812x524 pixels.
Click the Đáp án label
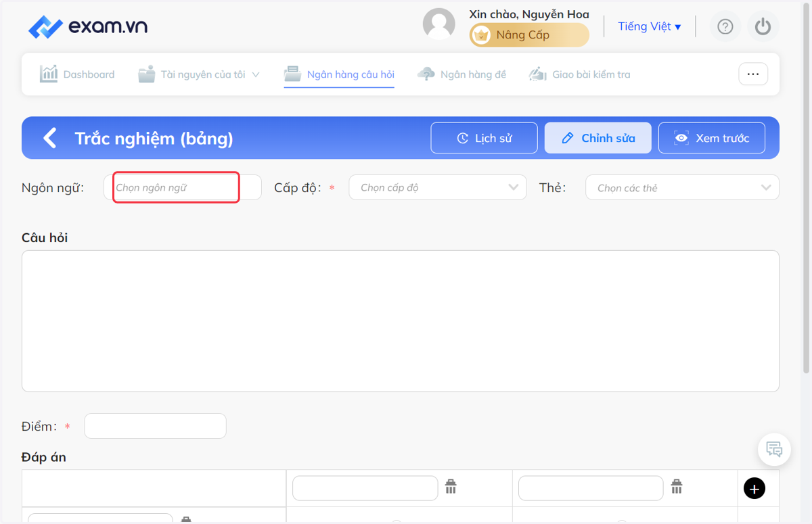(44, 457)
